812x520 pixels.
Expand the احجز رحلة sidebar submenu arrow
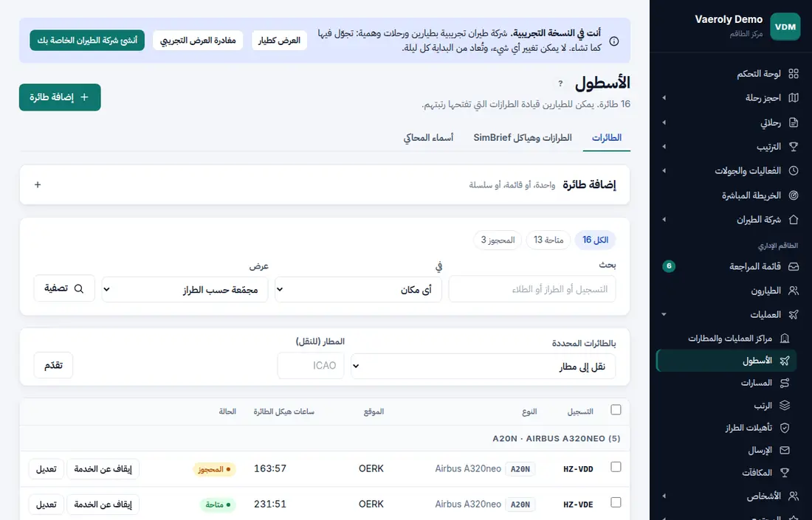(x=664, y=98)
